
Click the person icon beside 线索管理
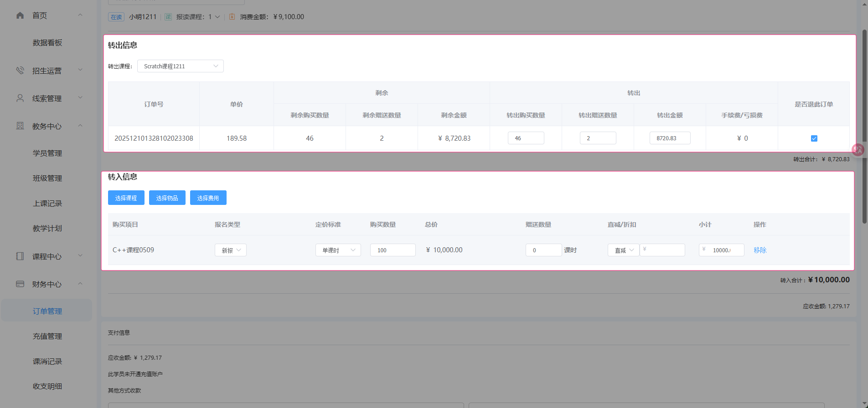point(20,98)
